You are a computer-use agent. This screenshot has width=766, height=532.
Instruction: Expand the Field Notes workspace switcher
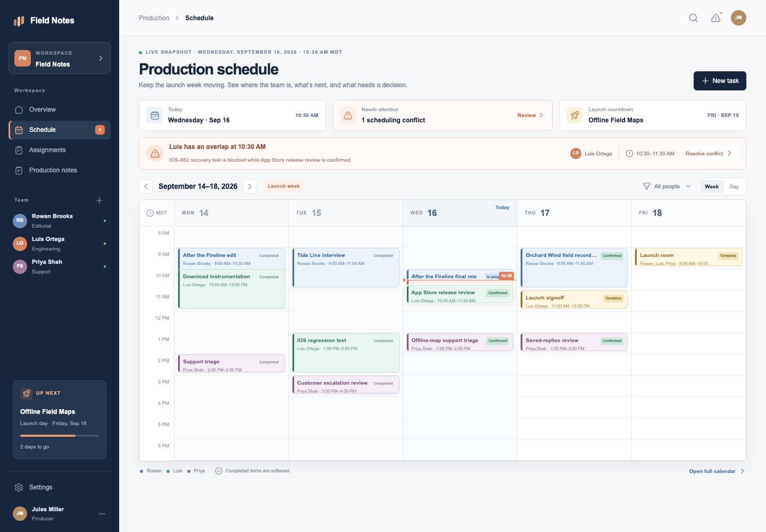pos(60,59)
